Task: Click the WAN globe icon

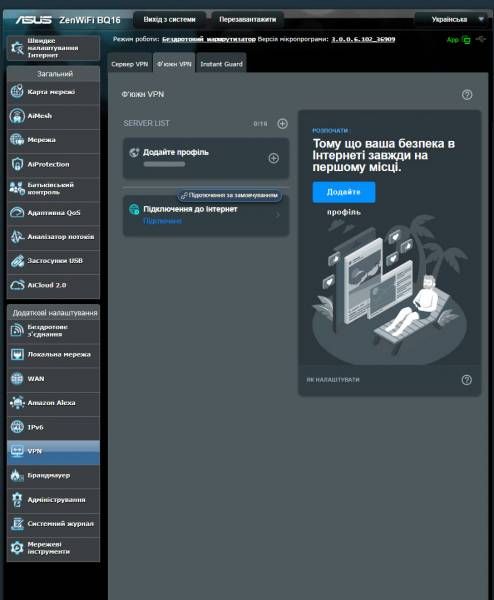Action: (17, 379)
